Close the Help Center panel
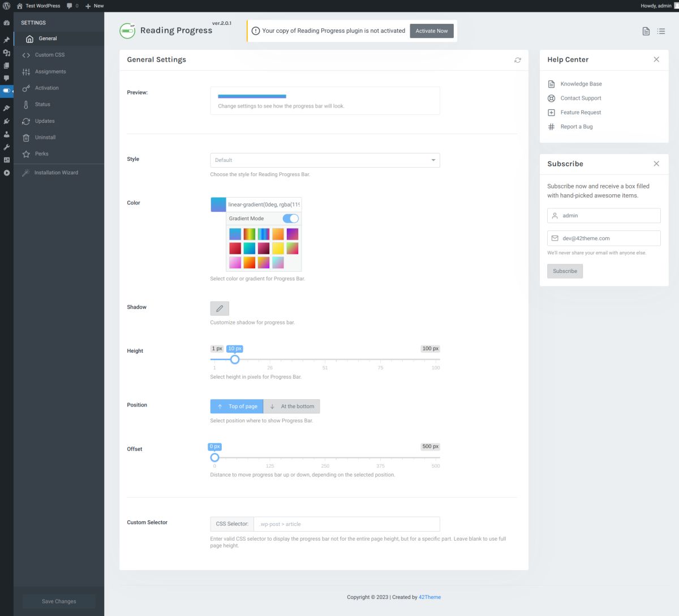This screenshot has width=679, height=616. [656, 59]
